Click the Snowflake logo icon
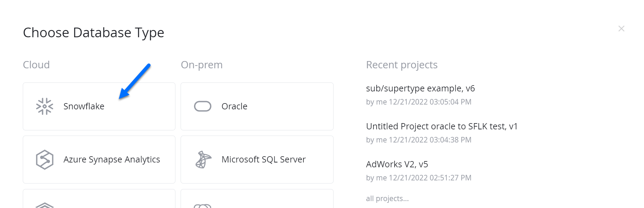 [45, 106]
